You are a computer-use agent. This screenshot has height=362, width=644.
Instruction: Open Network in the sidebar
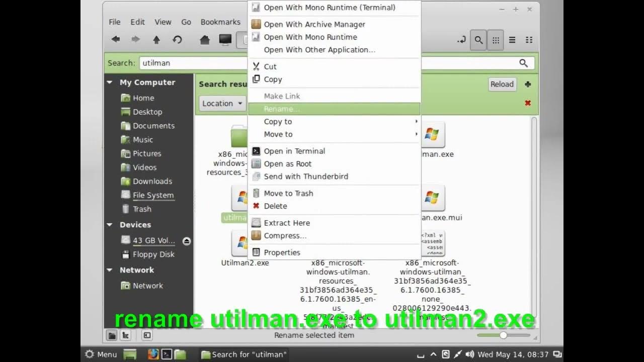148,286
